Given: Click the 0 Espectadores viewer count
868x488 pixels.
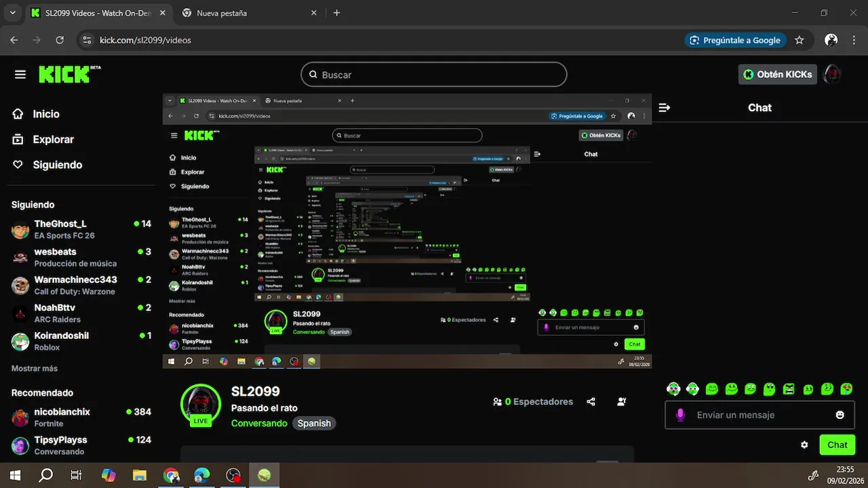Looking at the screenshot, I should 533,402.
